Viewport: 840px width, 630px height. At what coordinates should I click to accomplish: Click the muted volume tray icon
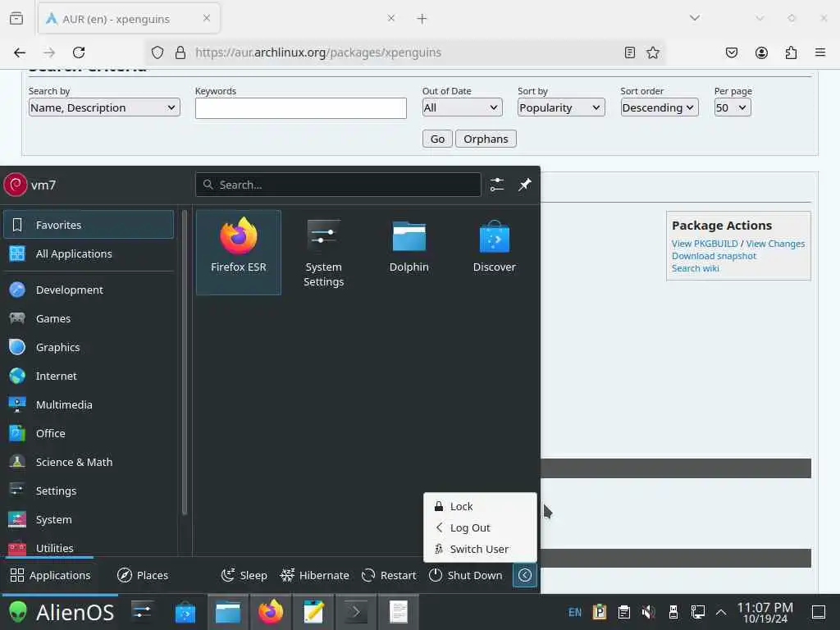(648, 612)
